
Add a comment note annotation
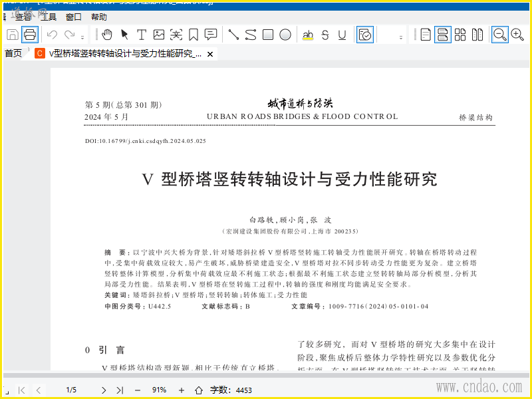(x=211, y=35)
